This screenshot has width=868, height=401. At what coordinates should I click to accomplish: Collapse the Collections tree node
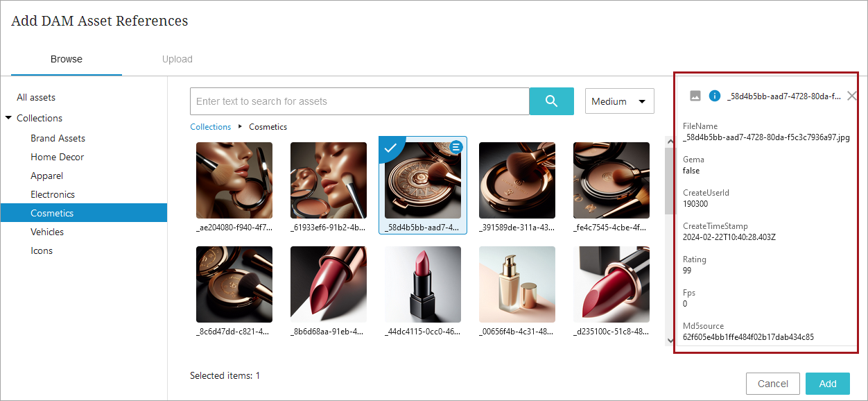click(x=8, y=118)
